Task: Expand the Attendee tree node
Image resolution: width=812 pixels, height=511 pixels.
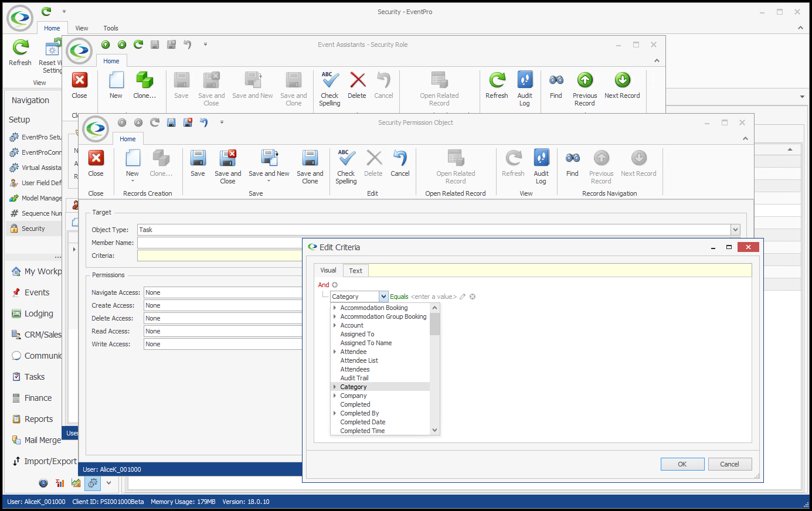Action: [335, 352]
